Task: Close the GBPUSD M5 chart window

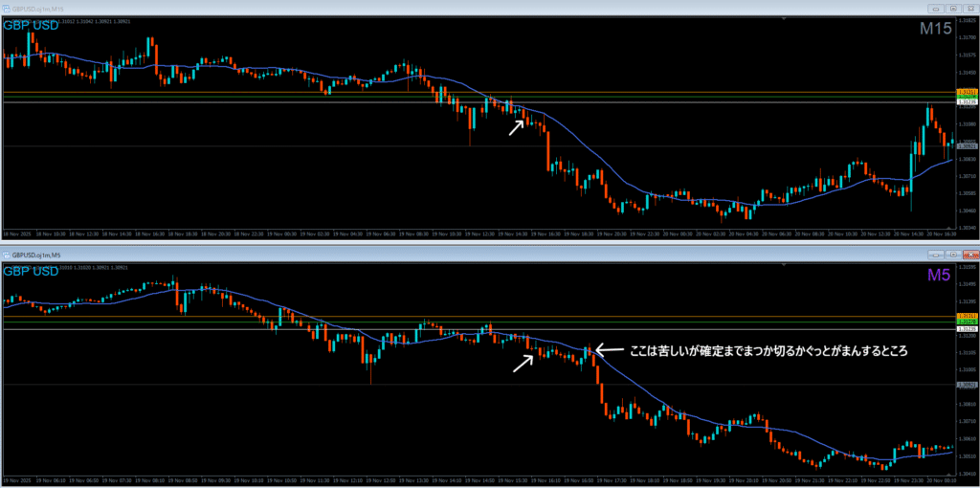Action: [970, 255]
